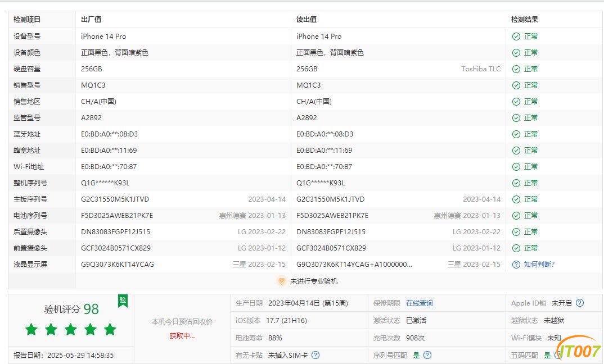
Task: Click the 出厂值 cell G9Q3073K6KT14YCAG
Action: pyautogui.click(x=118, y=265)
